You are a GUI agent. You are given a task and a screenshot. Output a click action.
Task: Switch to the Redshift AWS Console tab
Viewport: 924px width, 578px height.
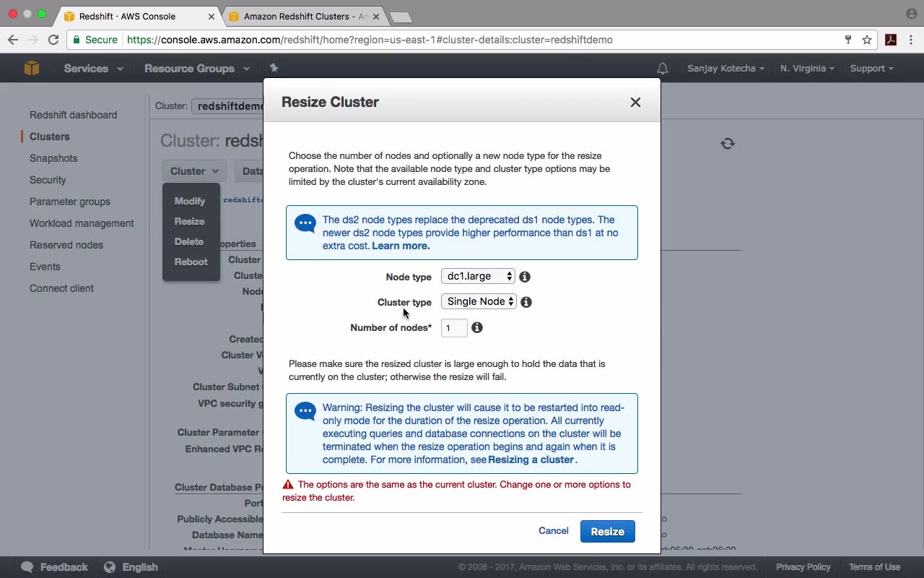click(139, 16)
